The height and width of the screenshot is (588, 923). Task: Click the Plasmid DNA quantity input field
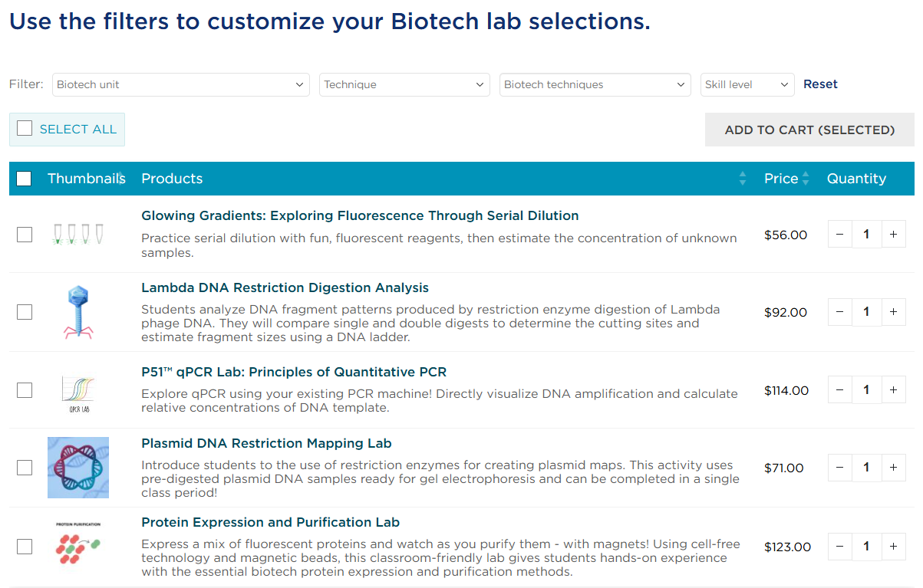[x=866, y=468]
